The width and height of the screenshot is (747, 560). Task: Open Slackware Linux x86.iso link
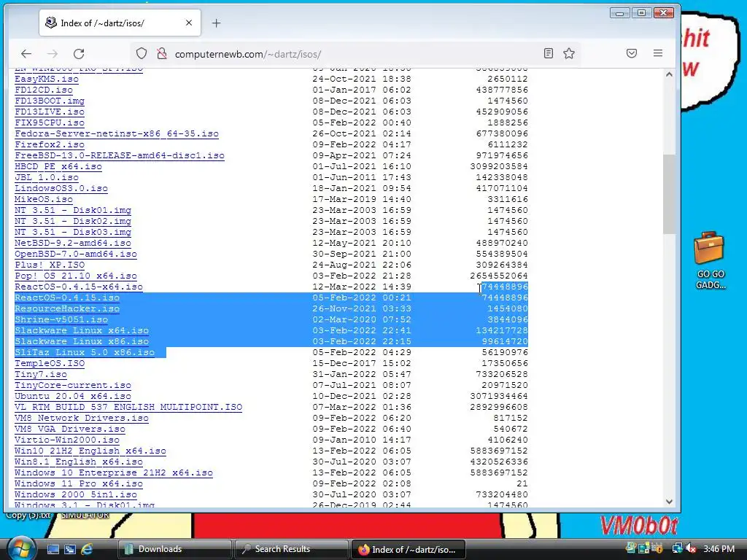coord(82,342)
